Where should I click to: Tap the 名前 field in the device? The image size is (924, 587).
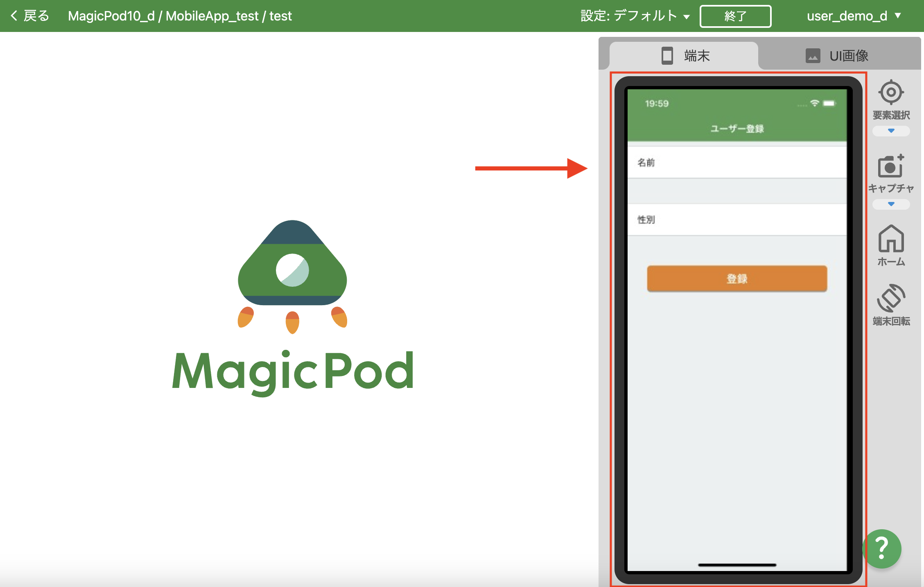pyautogui.click(x=737, y=162)
